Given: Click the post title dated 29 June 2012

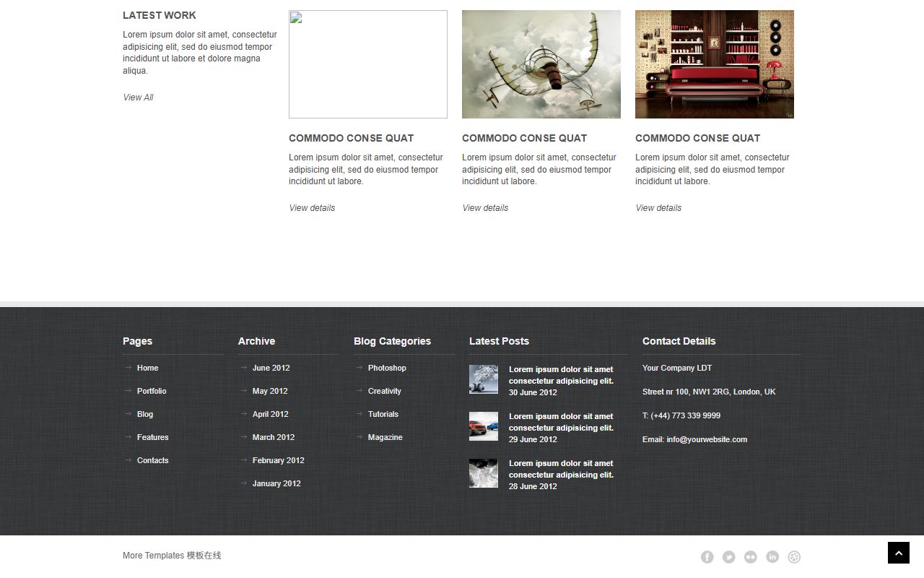Looking at the screenshot, I should pos(561,422).
